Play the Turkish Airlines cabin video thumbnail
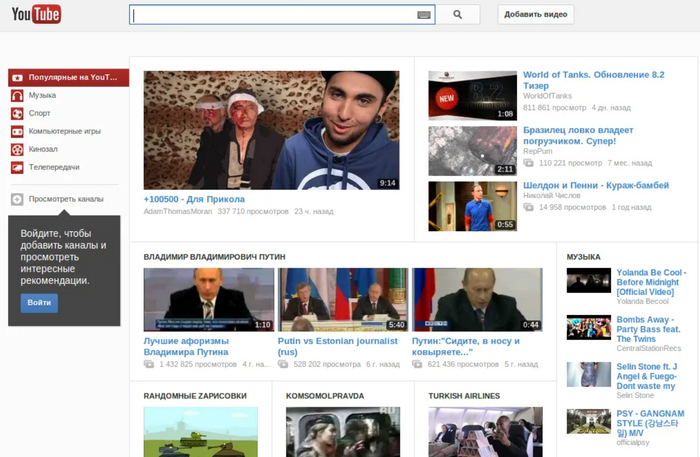This screenshot has width=700, height=457. point(486,432)
